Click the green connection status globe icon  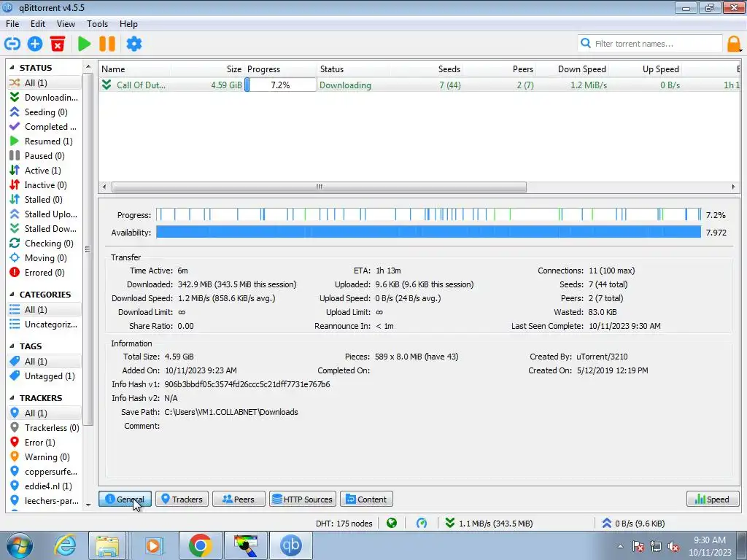[392, 524]
